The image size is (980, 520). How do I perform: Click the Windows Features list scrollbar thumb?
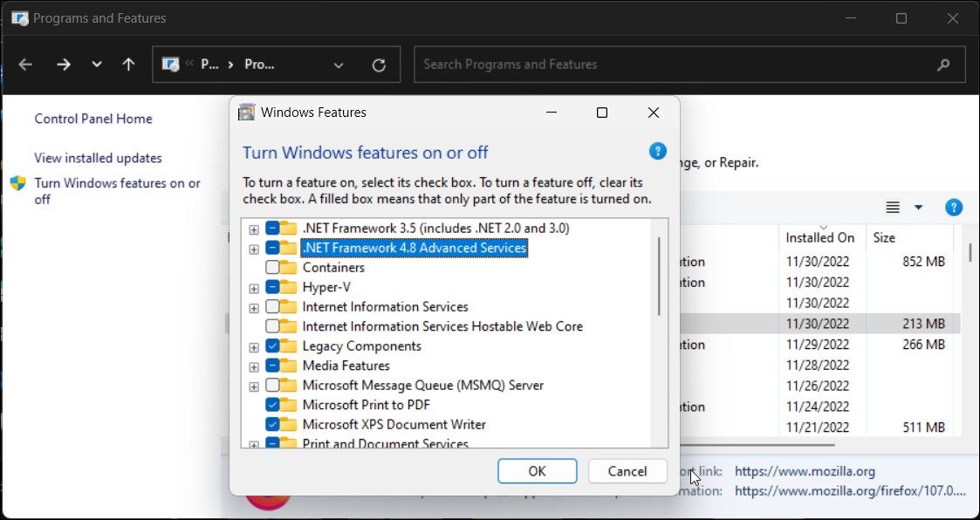(x=660, y=277)
